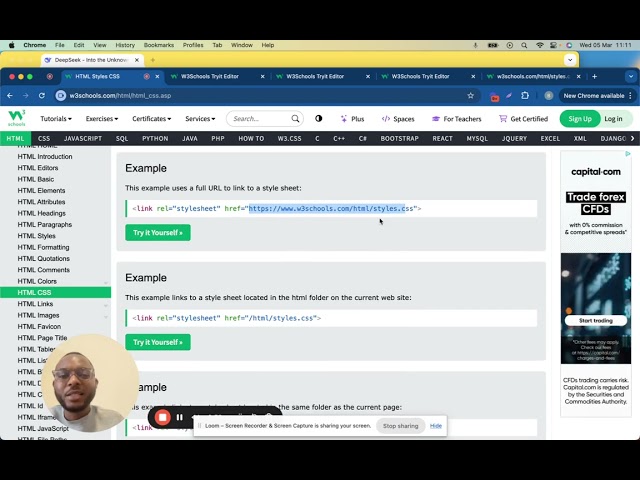This screenshot has width=640, height=480.
Task: Click Try it Yourself for /html/styles.css example
Action: click(x=158, y=342)
